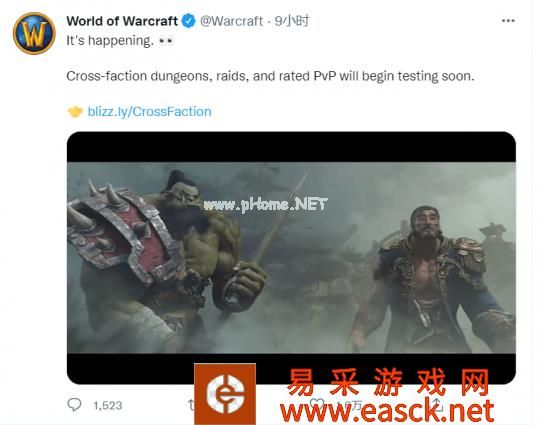Open the @Warcraft handle
The image size is (540, 425).
(231, 21)
